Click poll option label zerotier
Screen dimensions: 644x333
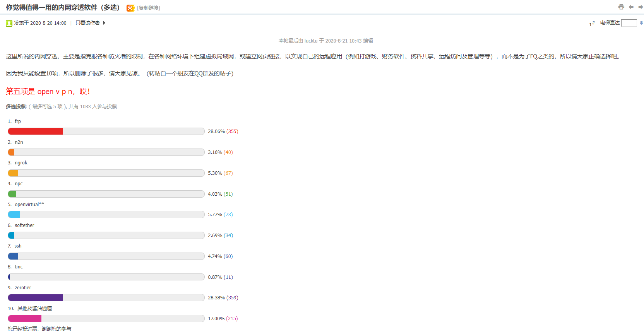point(23,288)
